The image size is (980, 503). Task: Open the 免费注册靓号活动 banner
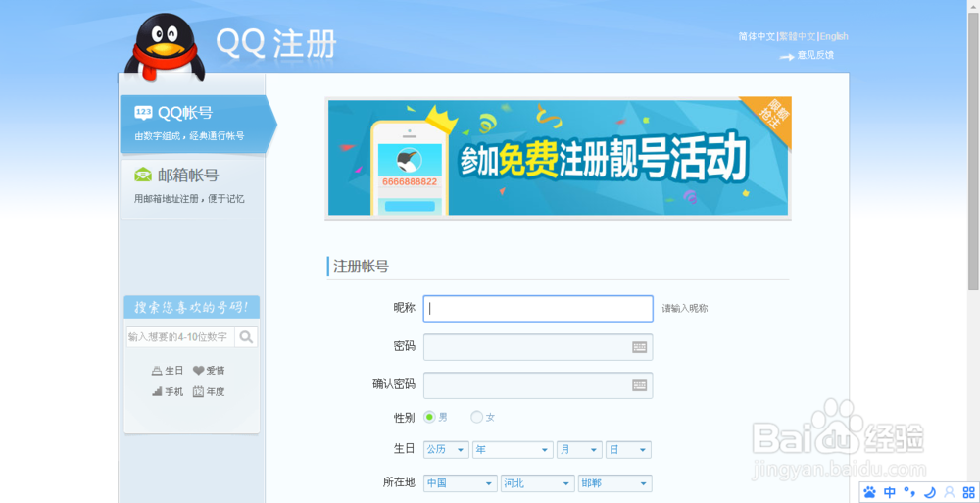click(x=559, y=158)
